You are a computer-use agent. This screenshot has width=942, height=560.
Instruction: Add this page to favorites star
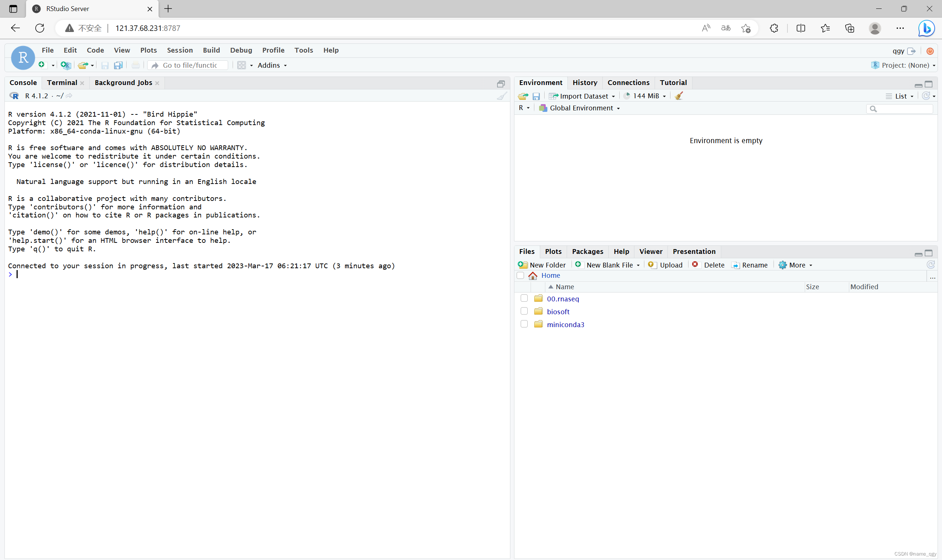pyautogui.click(x=746, y=28)
